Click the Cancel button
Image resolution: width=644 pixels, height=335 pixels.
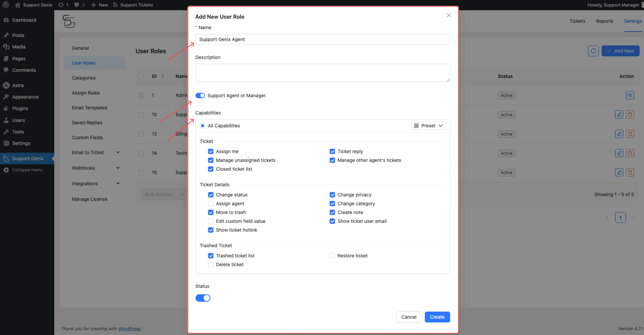[x=409, y=317]
